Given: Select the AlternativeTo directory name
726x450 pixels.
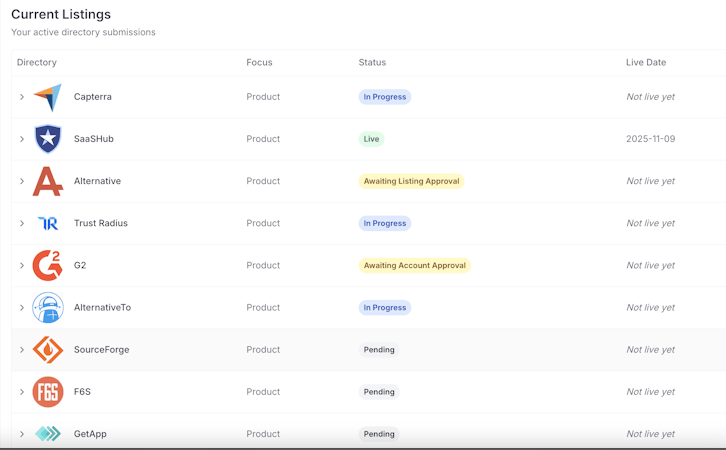Looking at the screenshot, I should tap(102, 307).
